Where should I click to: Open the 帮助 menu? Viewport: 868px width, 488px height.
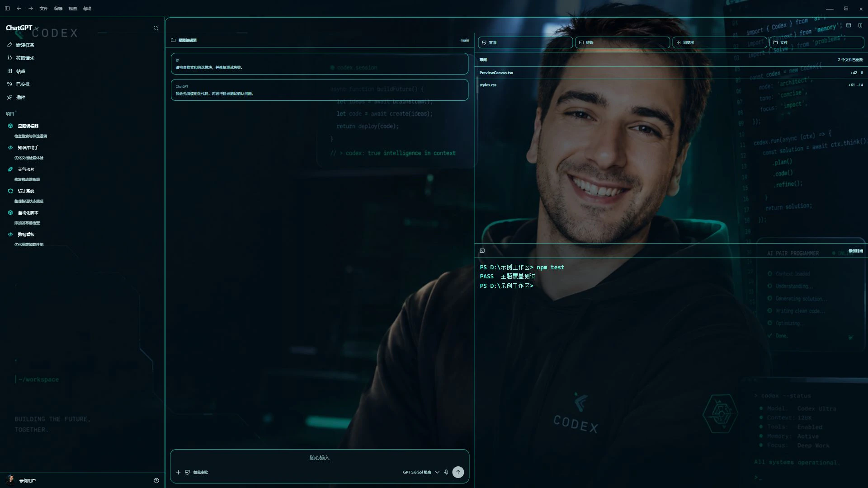tap(87, 9)
